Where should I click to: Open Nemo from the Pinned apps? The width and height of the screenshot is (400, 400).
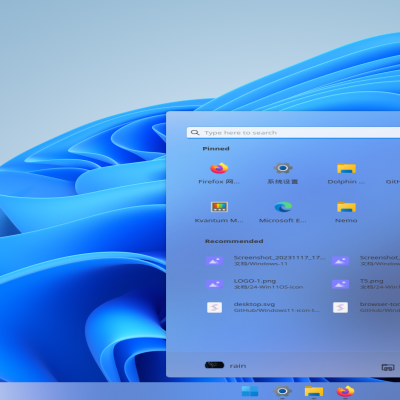pos(346,212)
